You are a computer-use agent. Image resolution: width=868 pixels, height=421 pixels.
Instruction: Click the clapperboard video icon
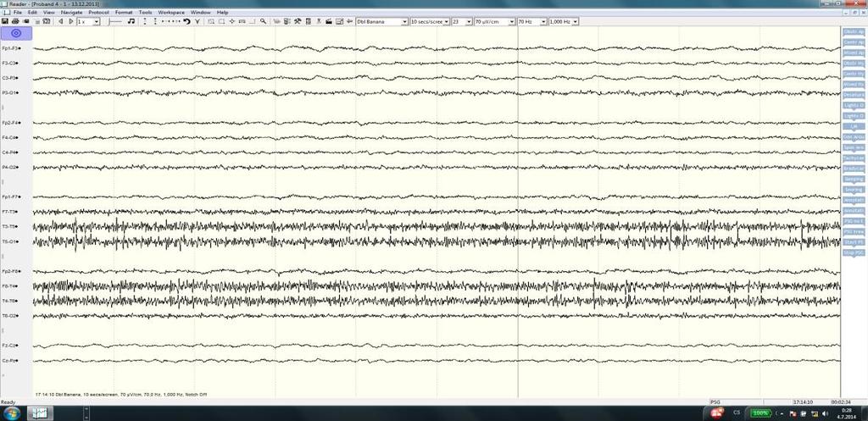tap(329, 21)
